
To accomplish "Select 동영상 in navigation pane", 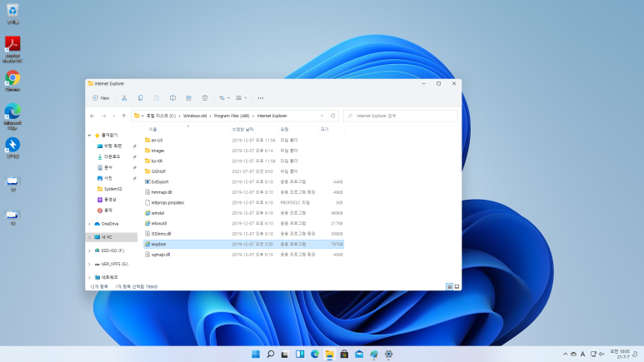I will coord(110,200).
